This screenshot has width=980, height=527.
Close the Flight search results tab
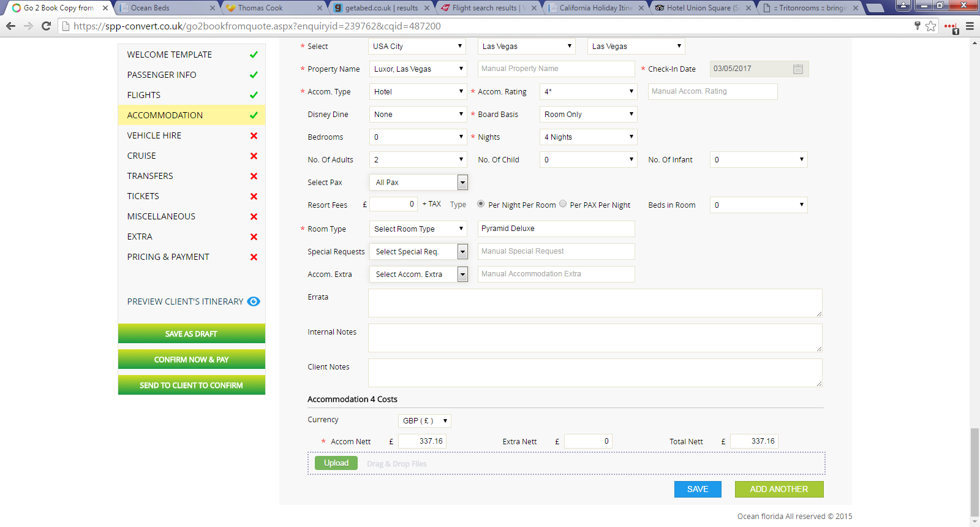point(534,8)
